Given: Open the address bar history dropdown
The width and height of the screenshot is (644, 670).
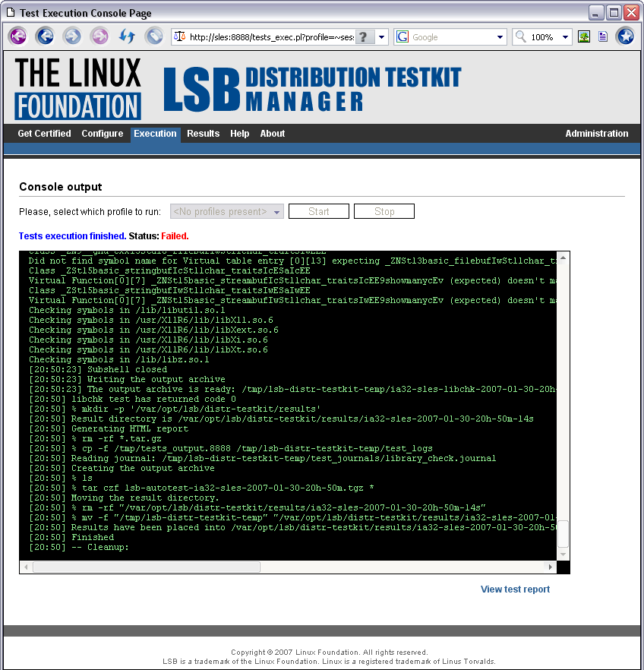Looking at the screenshot, I should click(382, 36).
